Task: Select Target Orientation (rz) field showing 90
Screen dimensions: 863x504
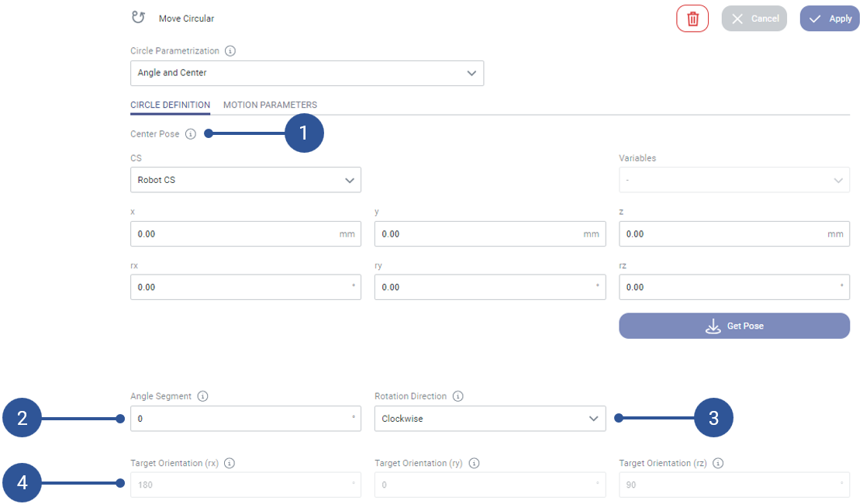Action: click(x=734, y=485)
